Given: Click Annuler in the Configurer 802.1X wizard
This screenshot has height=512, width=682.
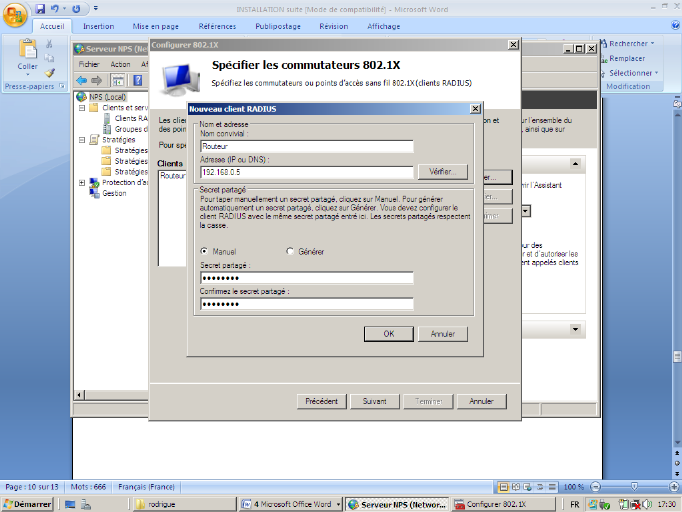Looking at the screenshot, I should click(481, 401).
